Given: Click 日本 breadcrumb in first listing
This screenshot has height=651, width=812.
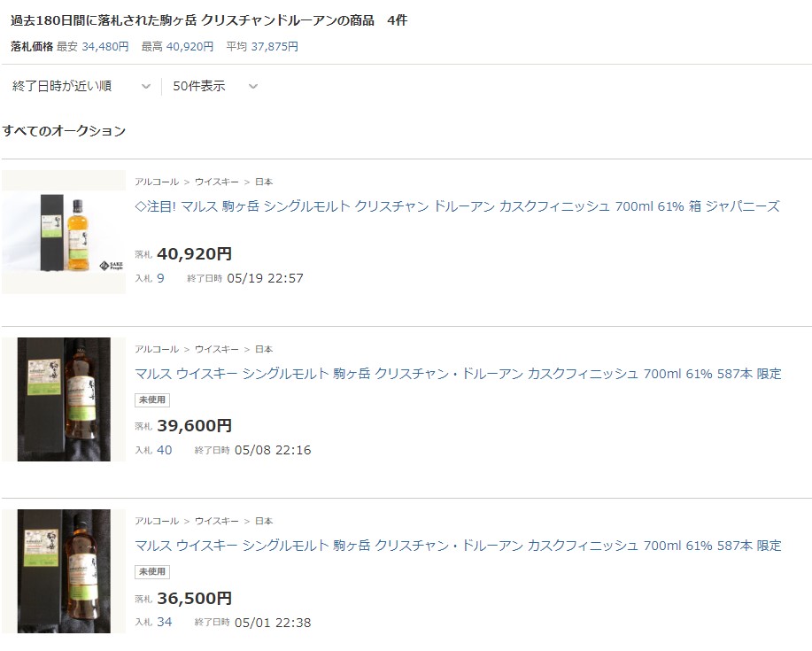Looking at the screenshot, I should 264,182.
